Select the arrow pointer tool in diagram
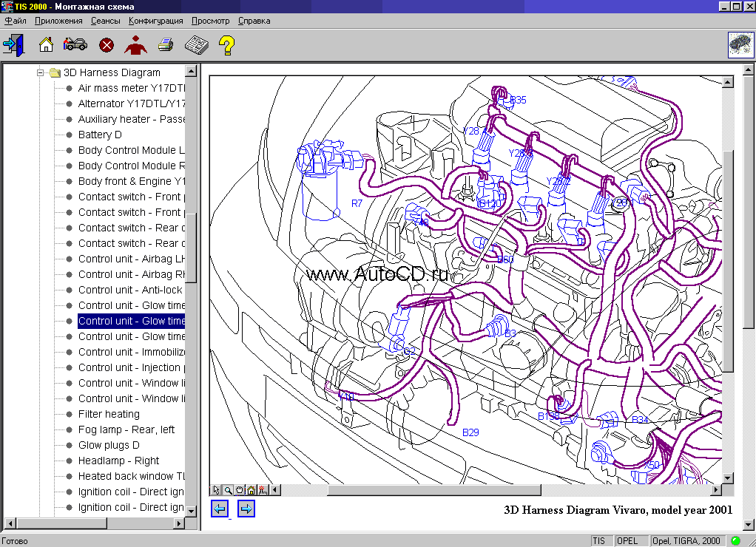Image resolution: width=756 pixels, height=547 pixels. click(216, 490)
